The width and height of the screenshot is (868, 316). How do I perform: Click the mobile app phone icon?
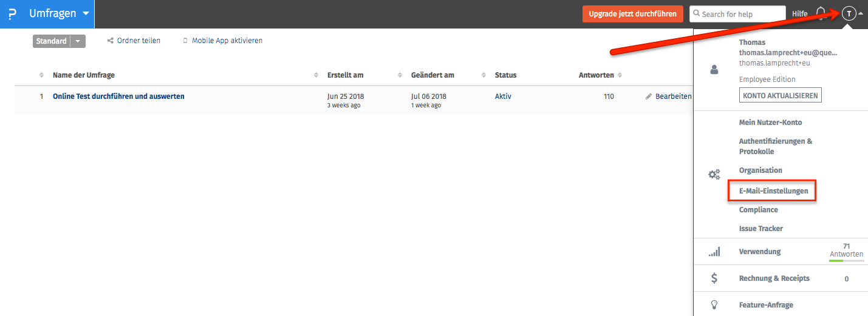(185, 41)
